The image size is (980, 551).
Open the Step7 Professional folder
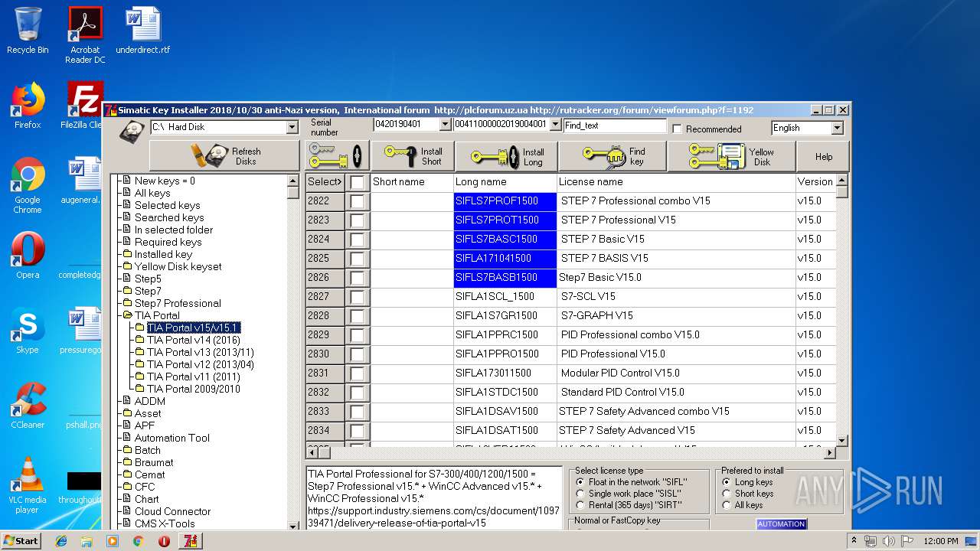click(178, 303)
